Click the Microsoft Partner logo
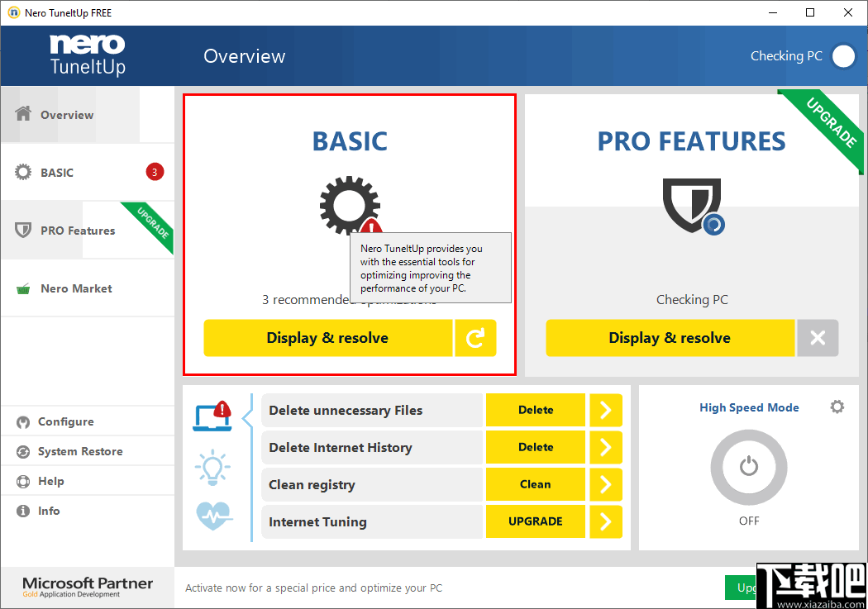This screenshot has height=609, width=868. 88,587
